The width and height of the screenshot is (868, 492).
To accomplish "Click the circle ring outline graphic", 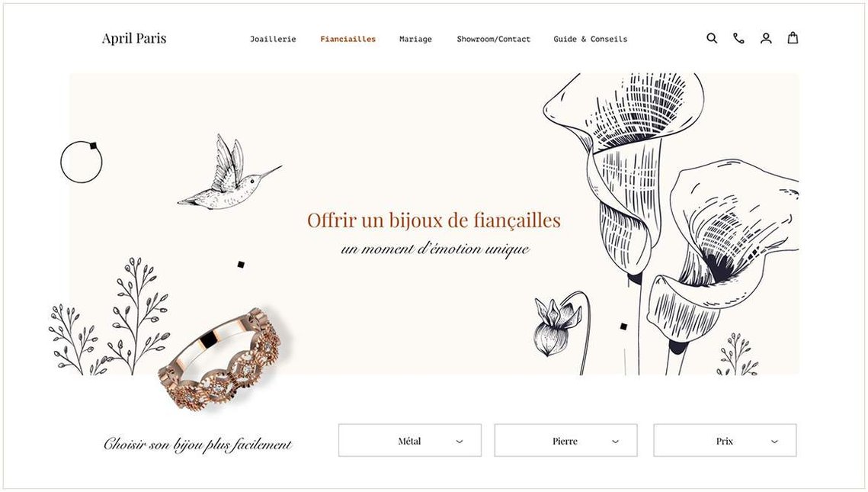I will pyautogui.click(x=82, y=162).
